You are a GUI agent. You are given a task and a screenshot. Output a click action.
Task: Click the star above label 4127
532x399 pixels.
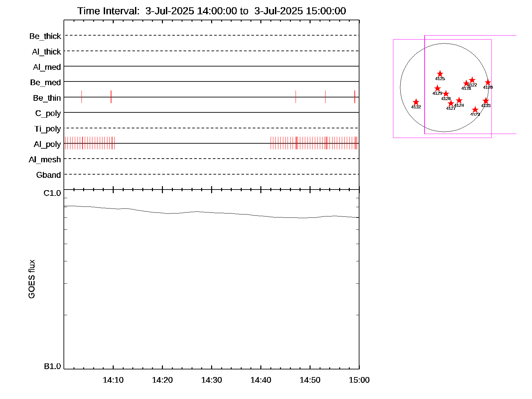(451, 103)
